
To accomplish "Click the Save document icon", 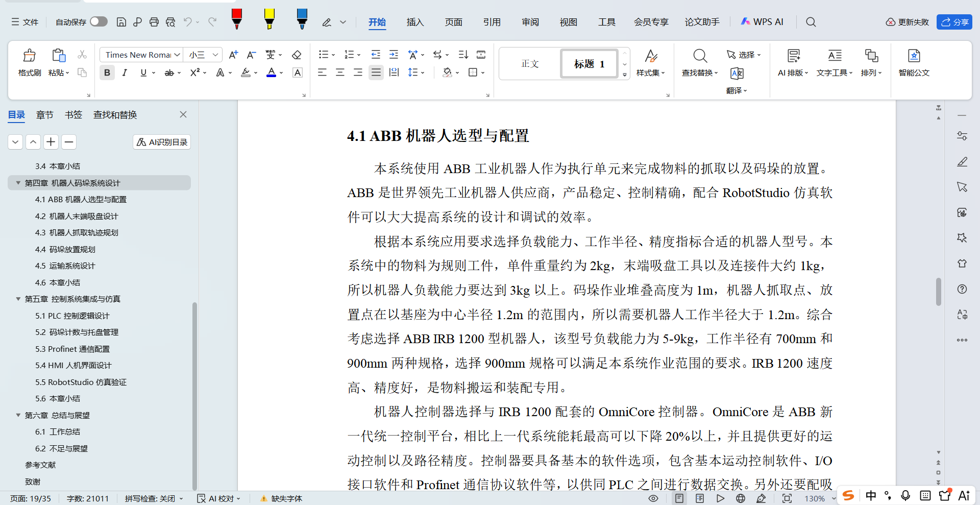I will (121, 22).
